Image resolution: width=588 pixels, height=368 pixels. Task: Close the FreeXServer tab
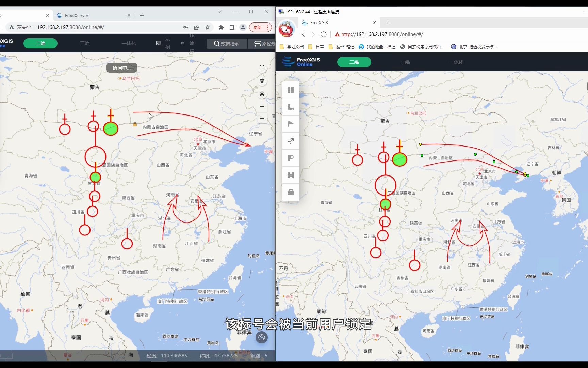point(129,15)
